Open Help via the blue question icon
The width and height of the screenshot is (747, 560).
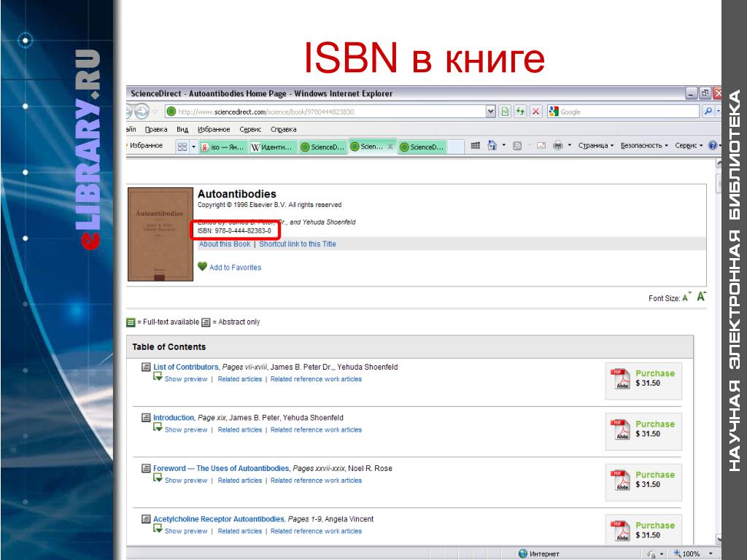tap(713, 146)
